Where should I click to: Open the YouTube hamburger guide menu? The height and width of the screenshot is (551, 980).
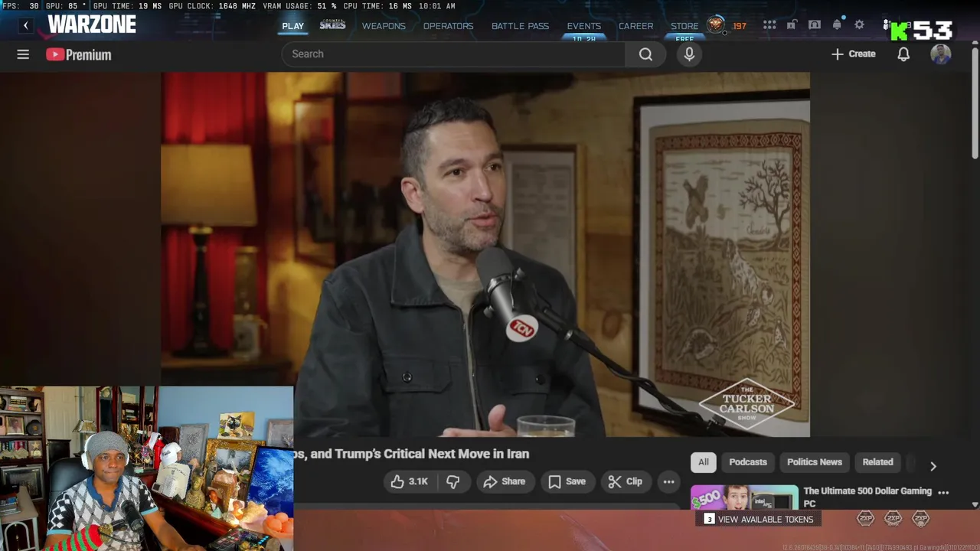coord(23,54)
